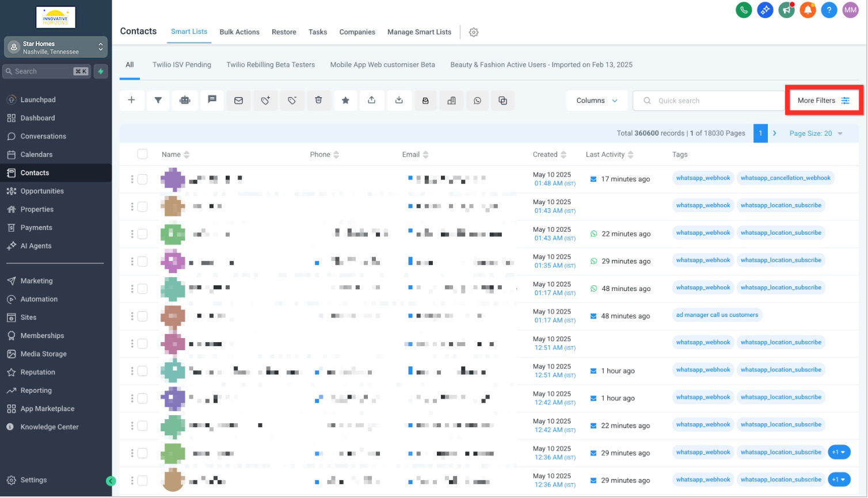868x498 pixels.
Task: Check the box for ad manager call contact
Action: coord(142,316)
